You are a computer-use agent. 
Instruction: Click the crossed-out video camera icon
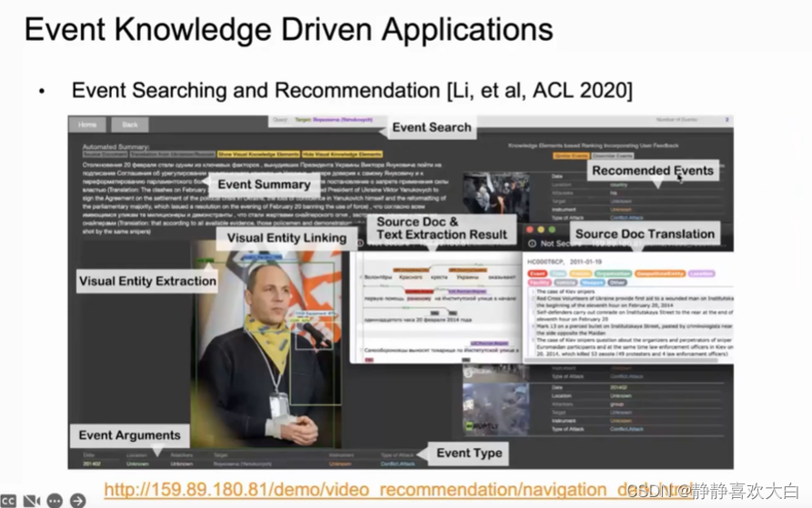click(x=32, y=501)
